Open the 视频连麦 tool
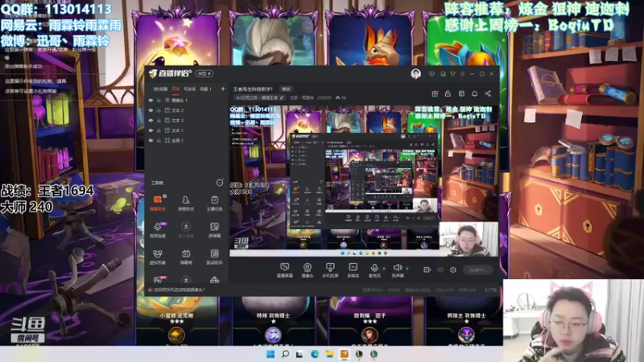The image size is (644, 362). pyautogui.click(x=157, y=229)
